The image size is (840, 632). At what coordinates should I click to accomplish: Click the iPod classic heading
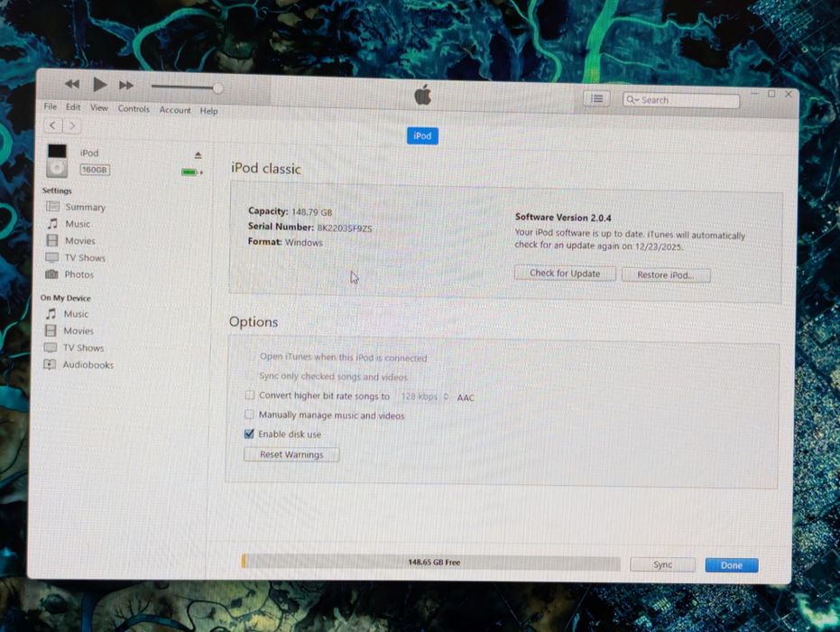(265, 169)
